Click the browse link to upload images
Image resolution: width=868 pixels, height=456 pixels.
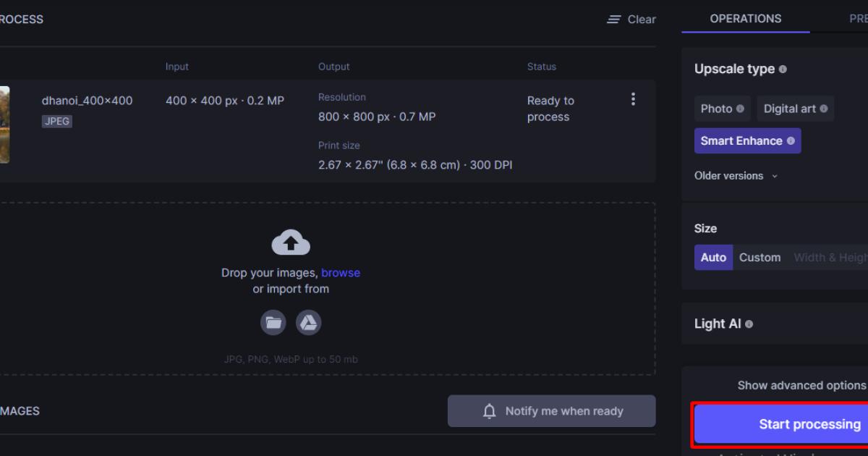coord(341,272)
